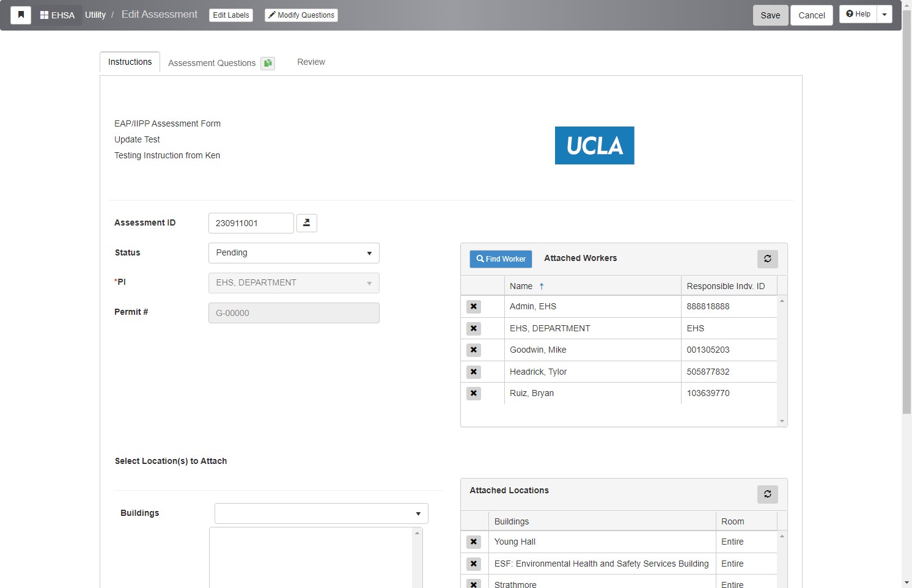912x588 pixels.
Task: Open the Status dropdown
Action: coord(294,253)
